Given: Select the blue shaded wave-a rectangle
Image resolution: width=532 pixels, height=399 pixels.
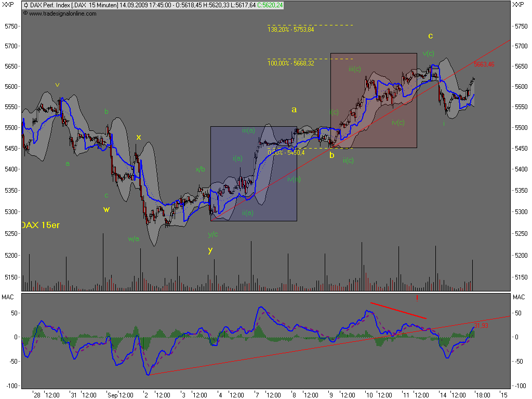Looking at the screenshot, I should (x=254, y=174).
